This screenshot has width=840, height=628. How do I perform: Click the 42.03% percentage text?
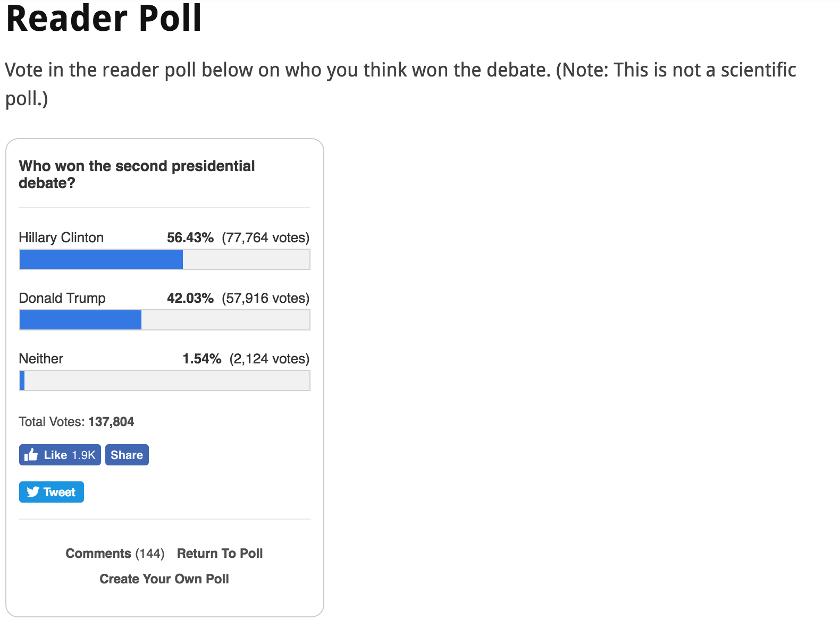point(190,298)
